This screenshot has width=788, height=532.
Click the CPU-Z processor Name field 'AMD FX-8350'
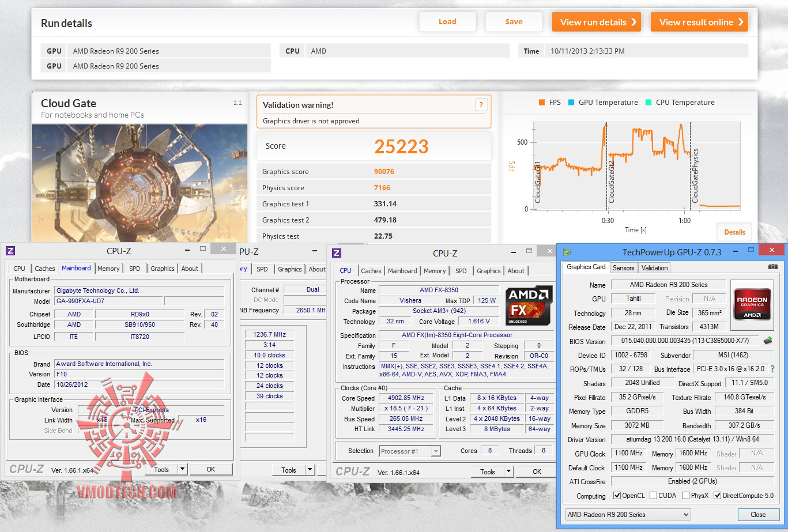[439, 290]
